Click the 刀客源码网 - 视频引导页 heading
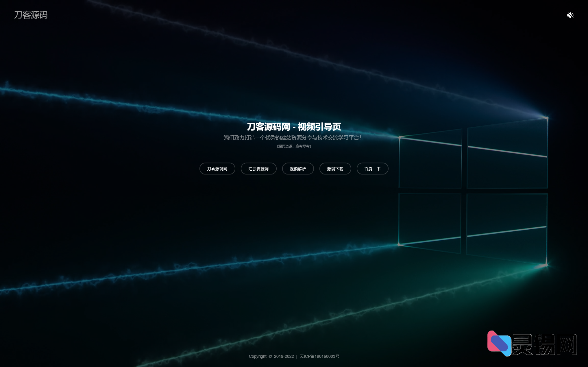The height and width of the screenshot is (367, 588). pos(294,127)
